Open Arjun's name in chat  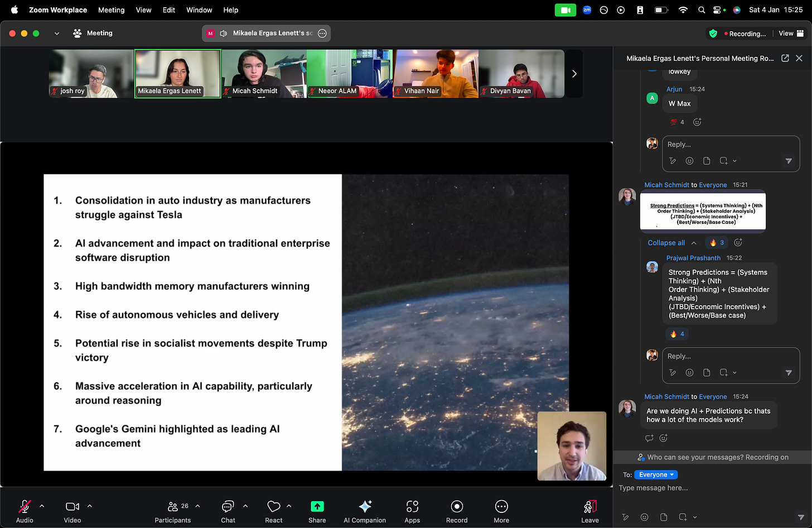click(x=674, y=89)
